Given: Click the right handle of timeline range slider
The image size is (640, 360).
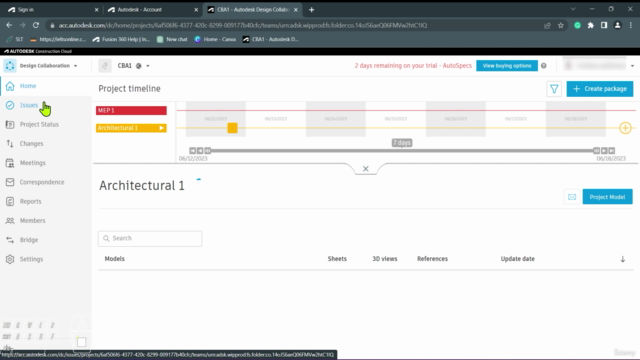Looking at the screenshot, I should point(596,151).
